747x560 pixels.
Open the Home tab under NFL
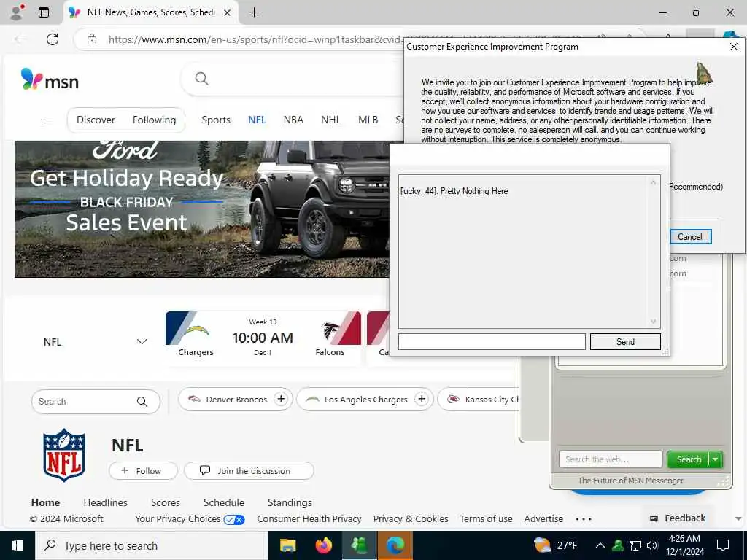pyautogui.click(x=46, y=502)
